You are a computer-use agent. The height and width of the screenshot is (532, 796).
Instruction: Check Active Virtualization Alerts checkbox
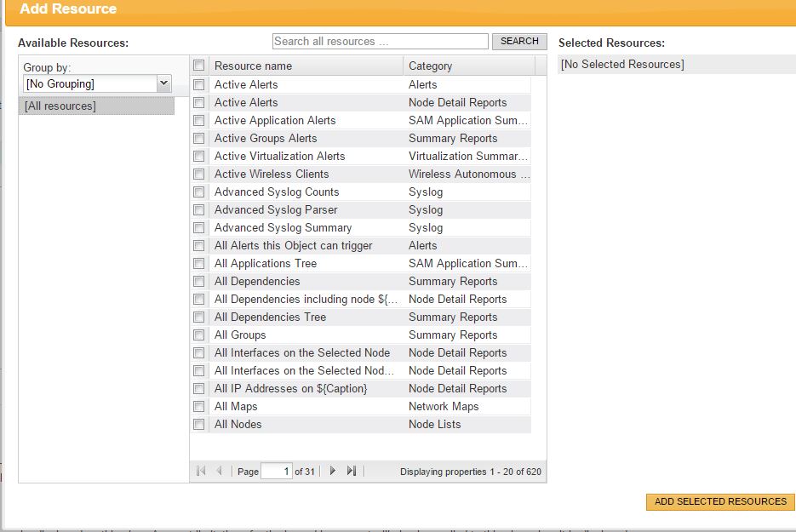tap(199, 156)
